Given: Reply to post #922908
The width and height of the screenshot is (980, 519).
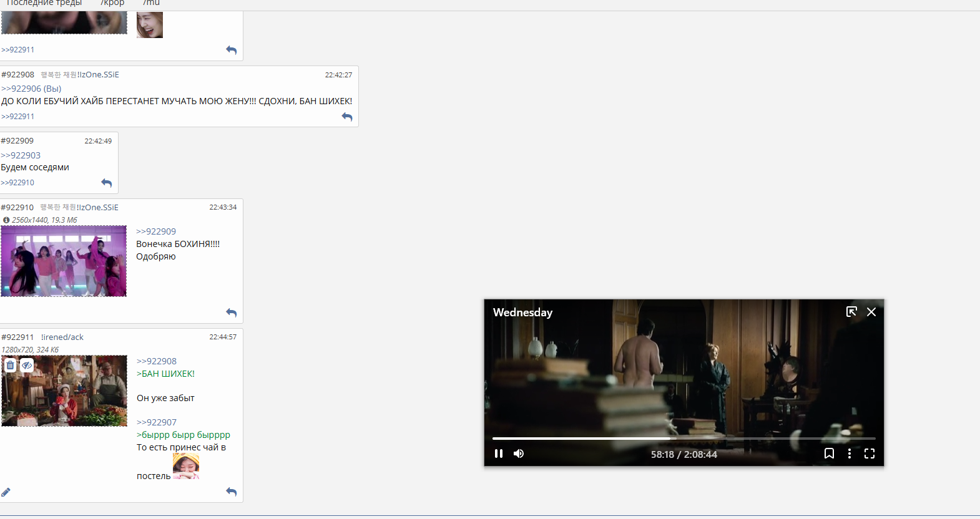Looking at the screenshot, I should (x=347, y=117).
